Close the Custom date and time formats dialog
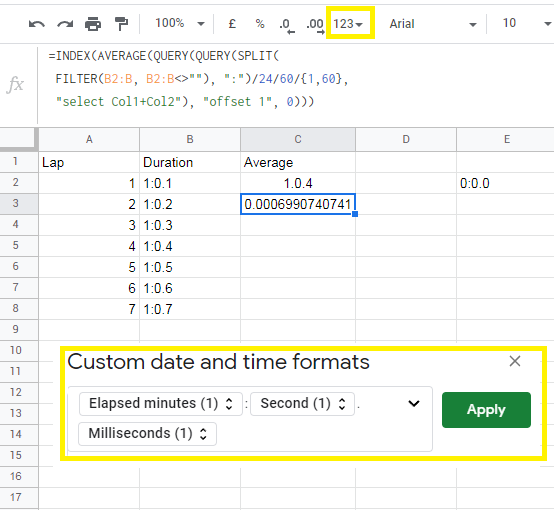Image resolution: width=554 pixels, height=510 pixels. 515,361
